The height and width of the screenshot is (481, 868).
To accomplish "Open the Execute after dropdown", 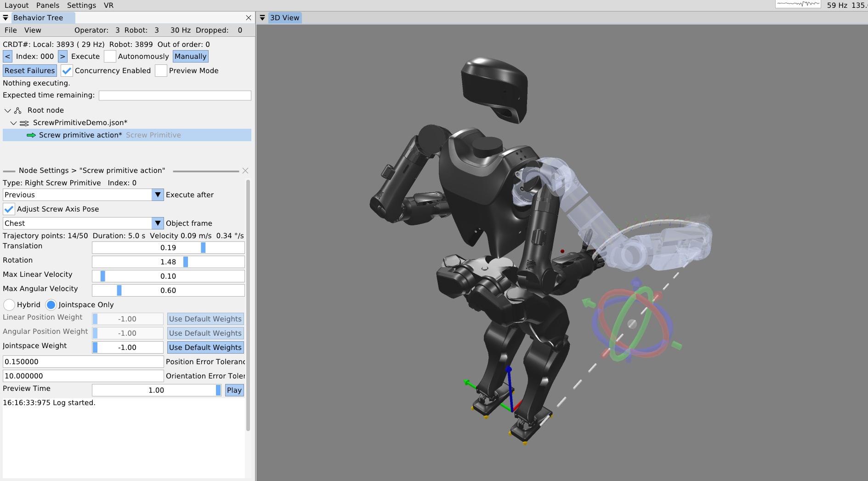I will point(158,195).
